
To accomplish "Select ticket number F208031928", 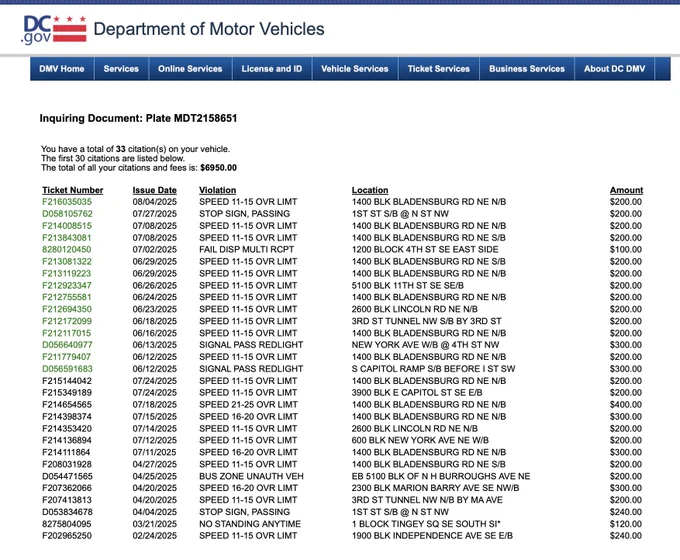I will coord(67,464).
